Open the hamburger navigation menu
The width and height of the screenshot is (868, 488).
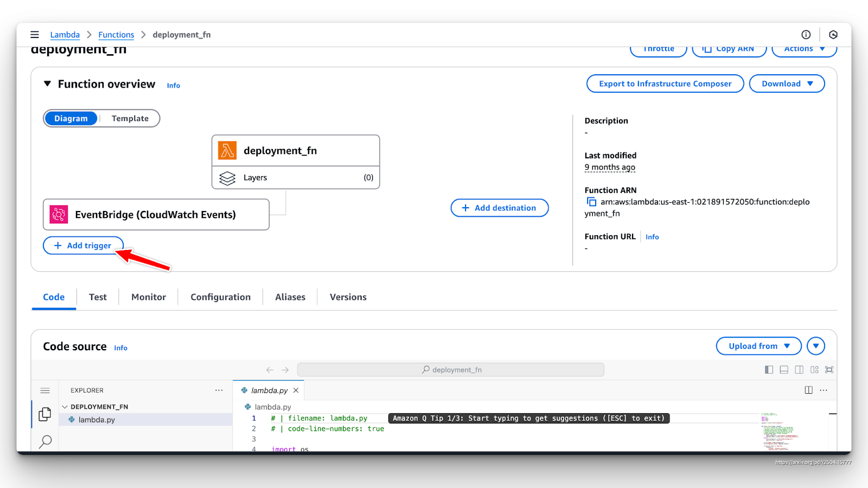pos(35,35)
